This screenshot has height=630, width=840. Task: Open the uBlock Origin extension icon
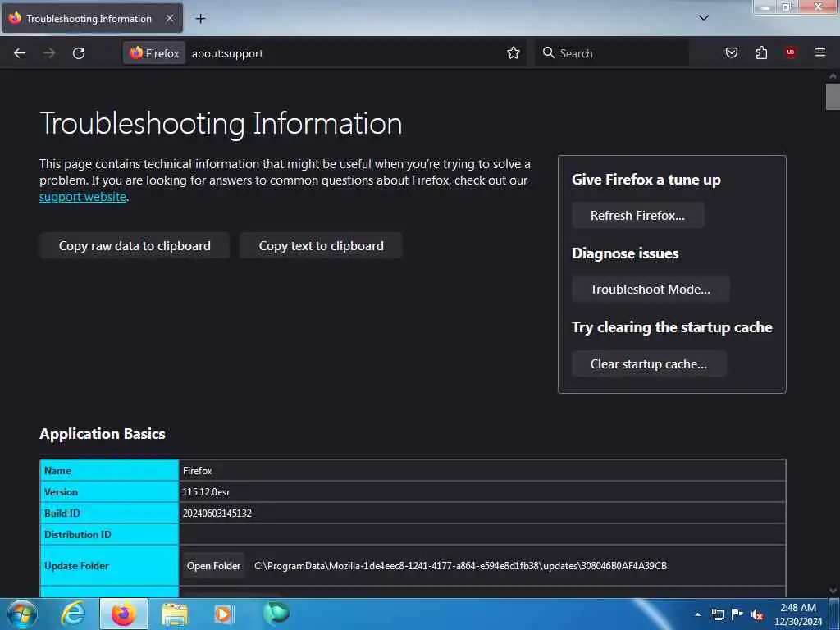(x=791, y=52)
